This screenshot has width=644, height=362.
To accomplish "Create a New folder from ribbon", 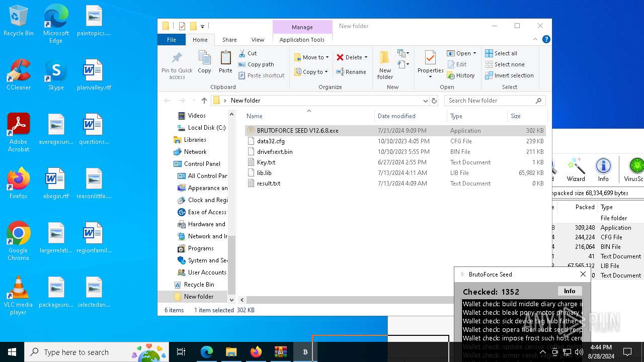I will [385, 65].
